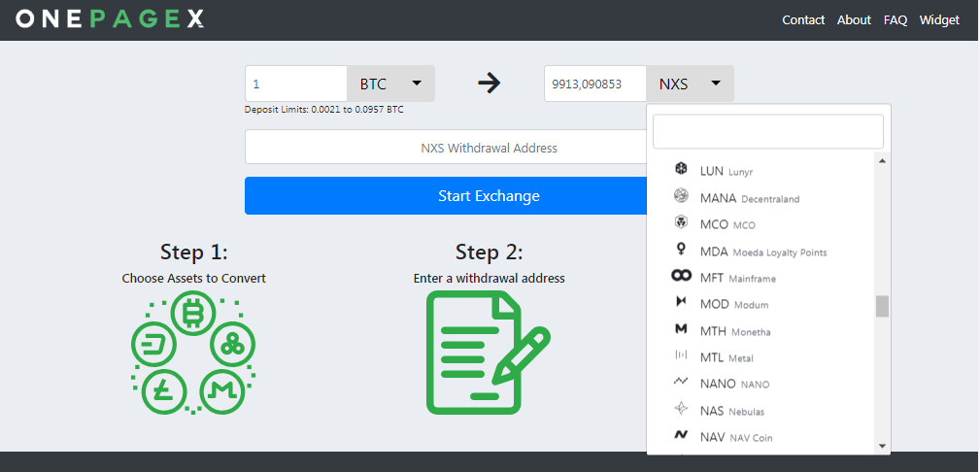Viewport: 980px width, 472px height.
Task: Click the document and pencil Step 2 icon
Action: pos(489,352)
